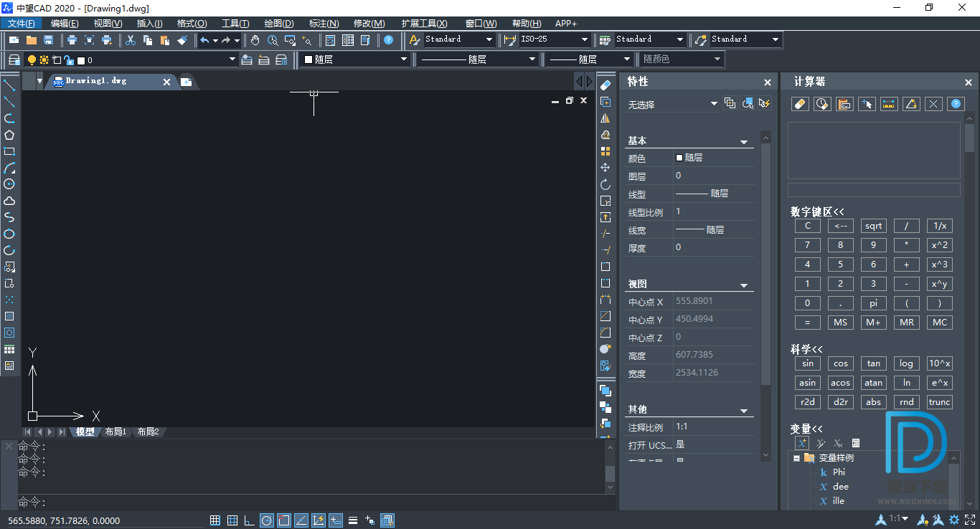This screenshot has width=980, height=529.
Task: Open an existing drawing file
Action: click(32, 40)
